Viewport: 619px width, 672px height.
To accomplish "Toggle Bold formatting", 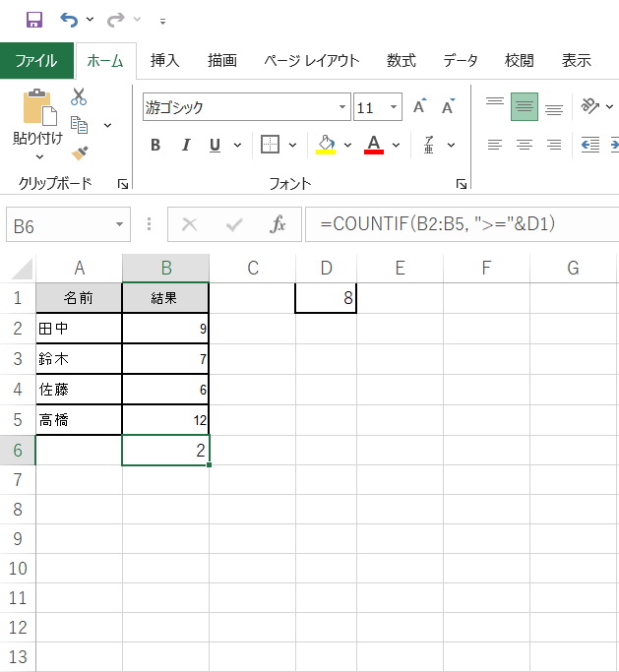I will 155,146.
